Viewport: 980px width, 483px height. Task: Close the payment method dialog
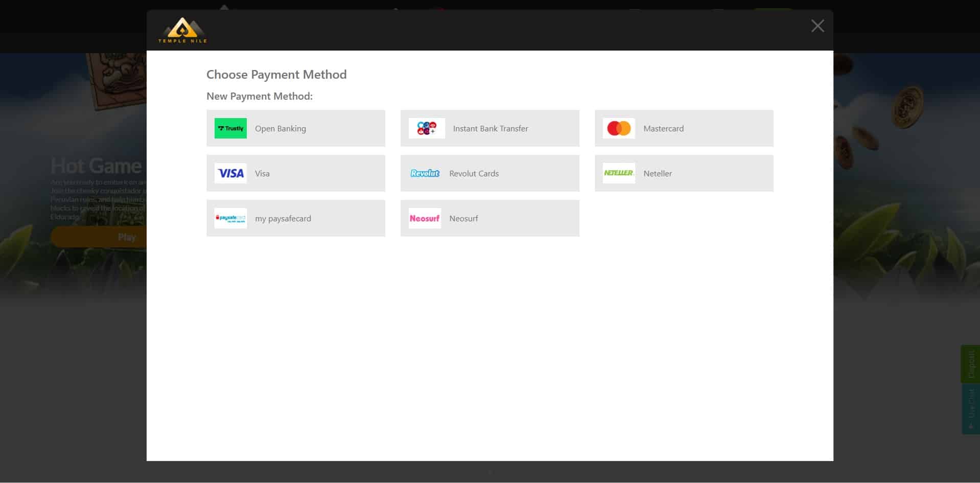[817, 26]
